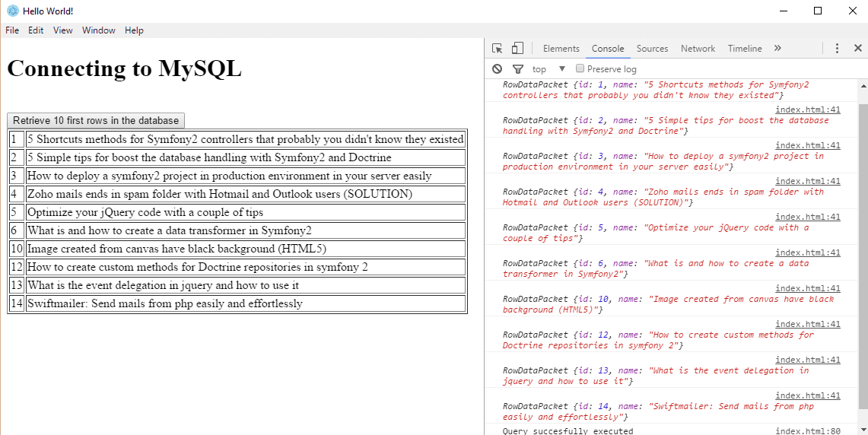Toggle device toolbar icon in DevTools
This screenshot has width=868, height=435.
pos(517,48)
